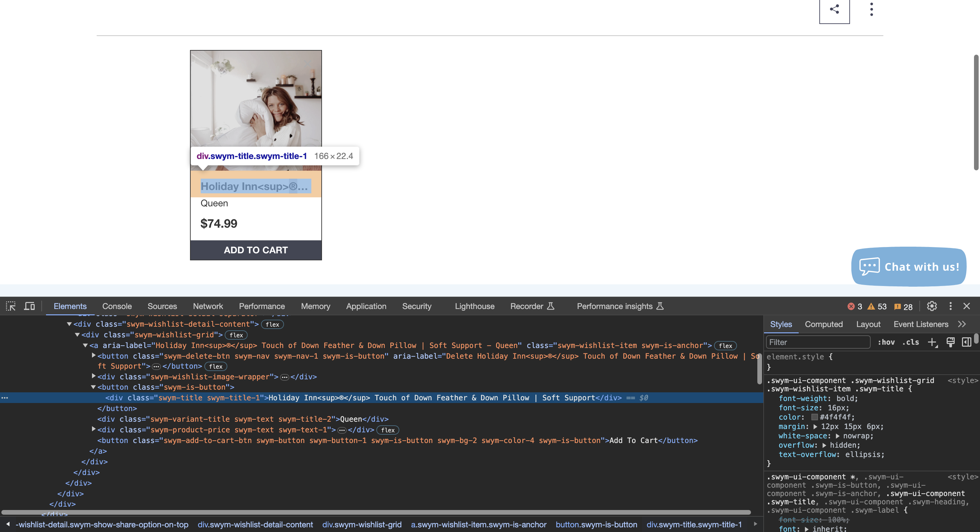
Task: Switch to the Console tab
Action: 117,306
